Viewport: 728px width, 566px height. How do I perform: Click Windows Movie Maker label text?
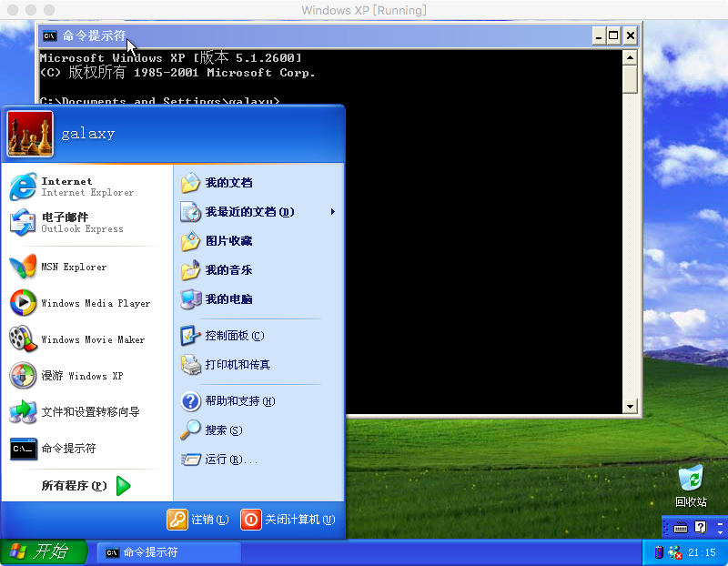93,339
